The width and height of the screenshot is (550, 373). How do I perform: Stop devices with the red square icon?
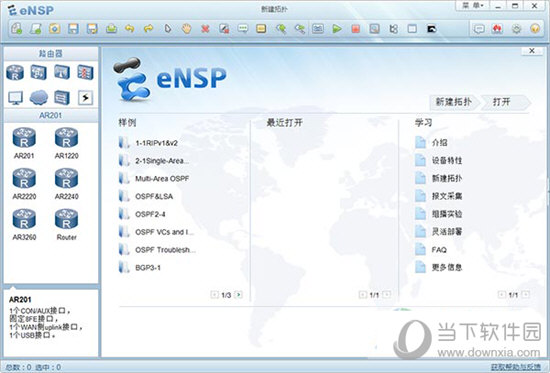[356, 29]
